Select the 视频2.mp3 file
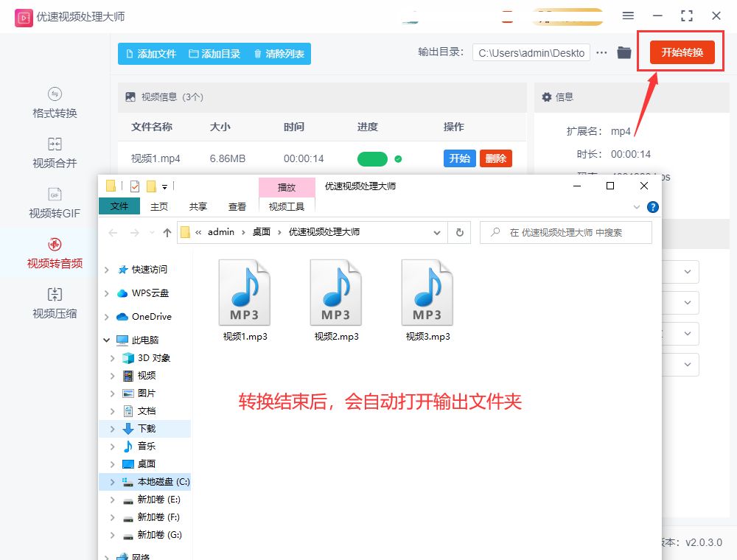 click(336, 300)
